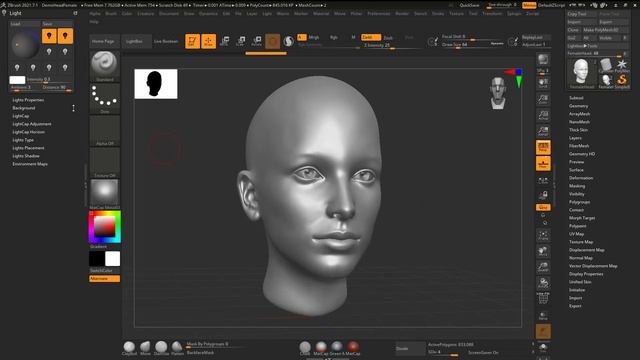Click QuickSave in the top bar
640x360 pixels.
pos(469,5)
